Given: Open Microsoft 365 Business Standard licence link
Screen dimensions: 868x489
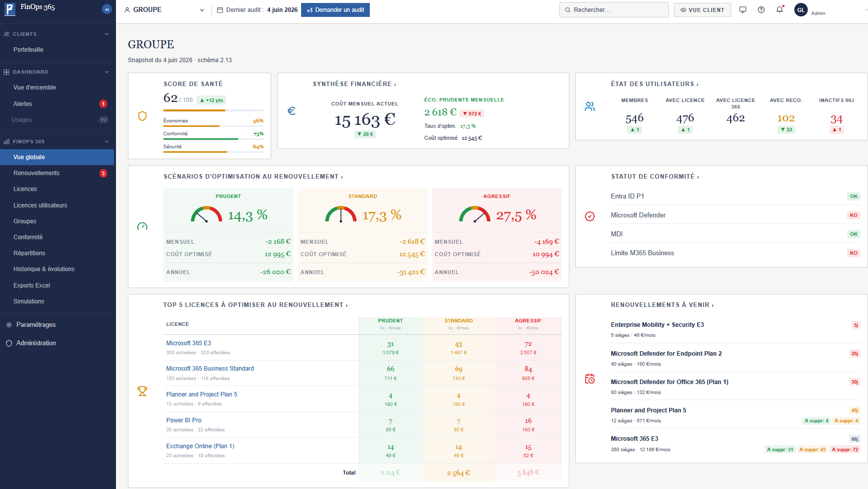Looking at the screenshot, I should 210,369.
